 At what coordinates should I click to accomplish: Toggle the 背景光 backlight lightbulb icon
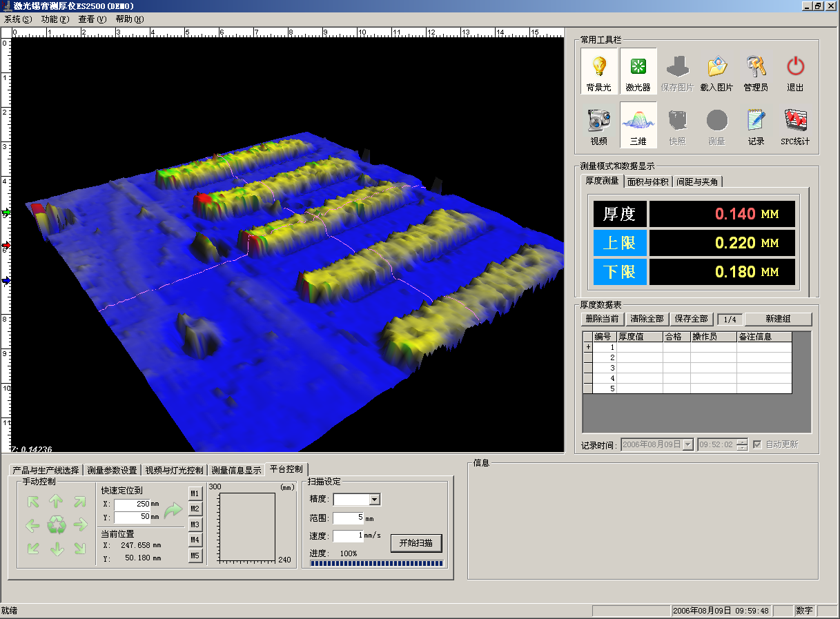(598, 67)
